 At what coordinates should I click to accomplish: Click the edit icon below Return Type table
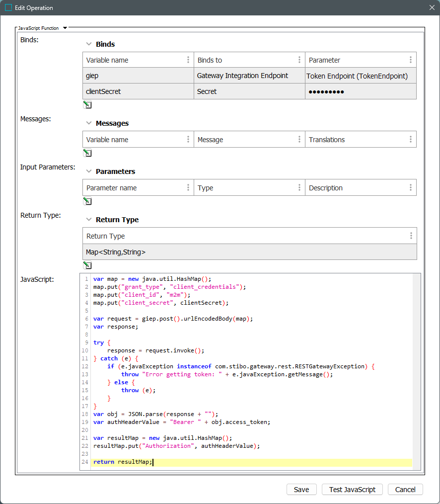(87, 265)
